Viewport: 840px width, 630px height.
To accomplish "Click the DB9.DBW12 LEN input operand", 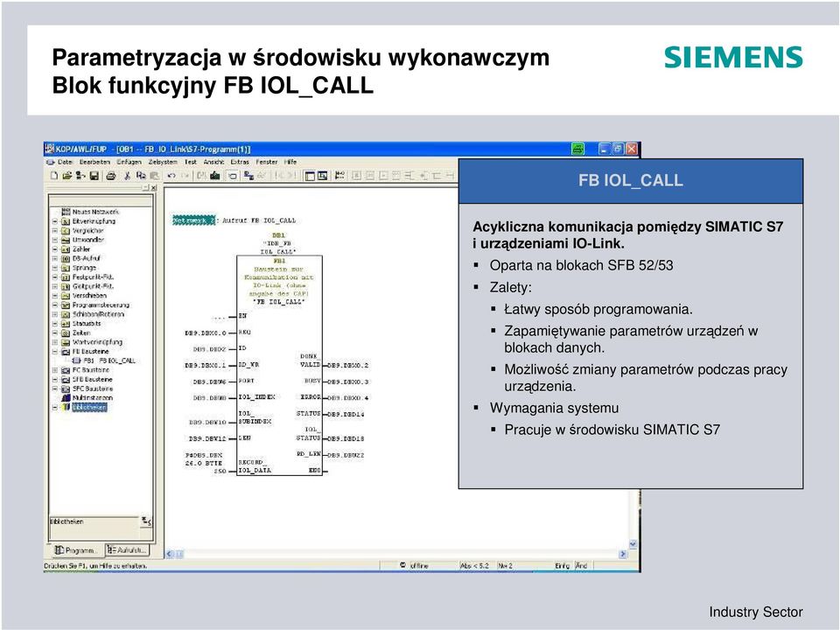I will click(207, 438).
